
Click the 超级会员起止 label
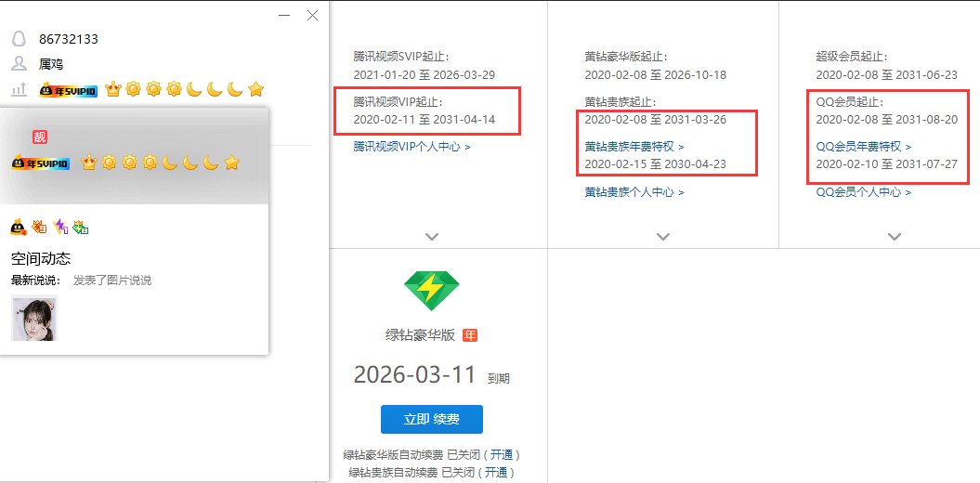(851, 57)
